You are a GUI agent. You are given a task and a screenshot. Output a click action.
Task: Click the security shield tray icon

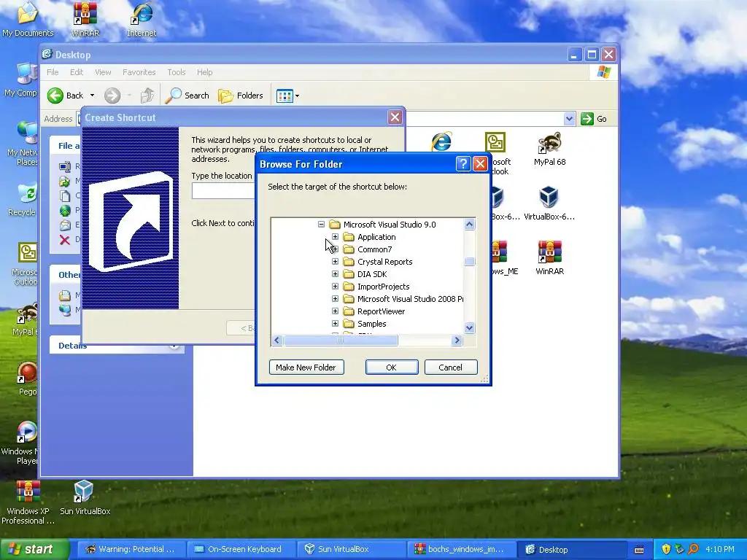(x=665, y=549)
